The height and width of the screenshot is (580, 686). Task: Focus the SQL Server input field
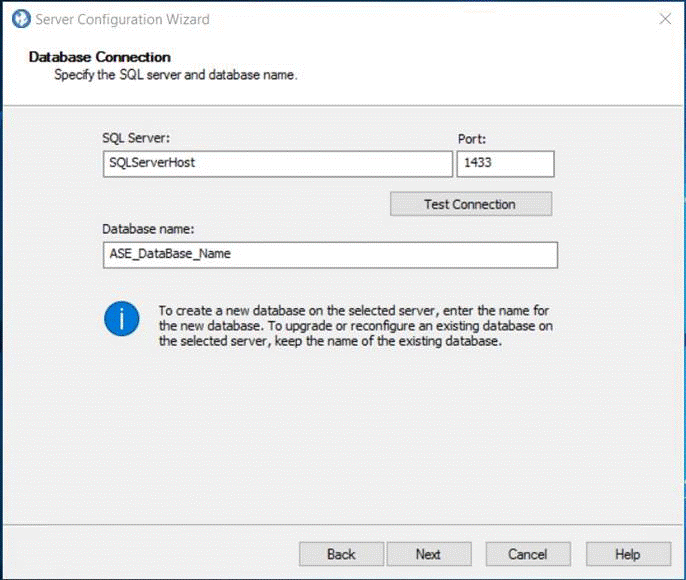coord(278,164)
